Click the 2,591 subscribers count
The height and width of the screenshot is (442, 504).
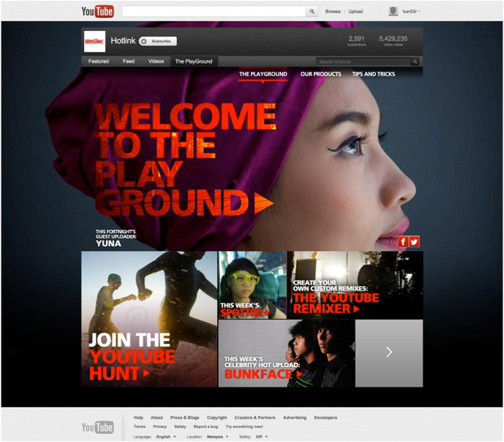point(356,41)
